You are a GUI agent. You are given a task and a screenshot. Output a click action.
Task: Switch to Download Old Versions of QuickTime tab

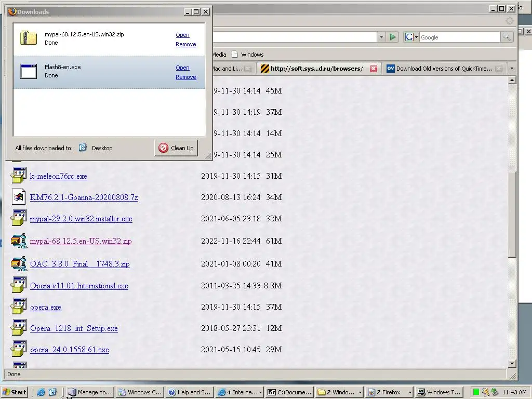[444, 69]
